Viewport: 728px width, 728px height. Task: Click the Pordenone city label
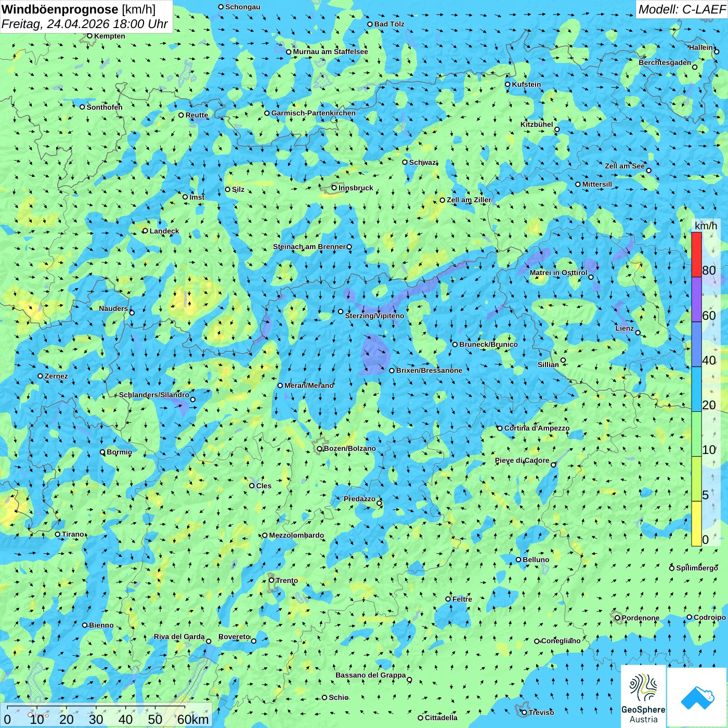(x=641, y=618)
